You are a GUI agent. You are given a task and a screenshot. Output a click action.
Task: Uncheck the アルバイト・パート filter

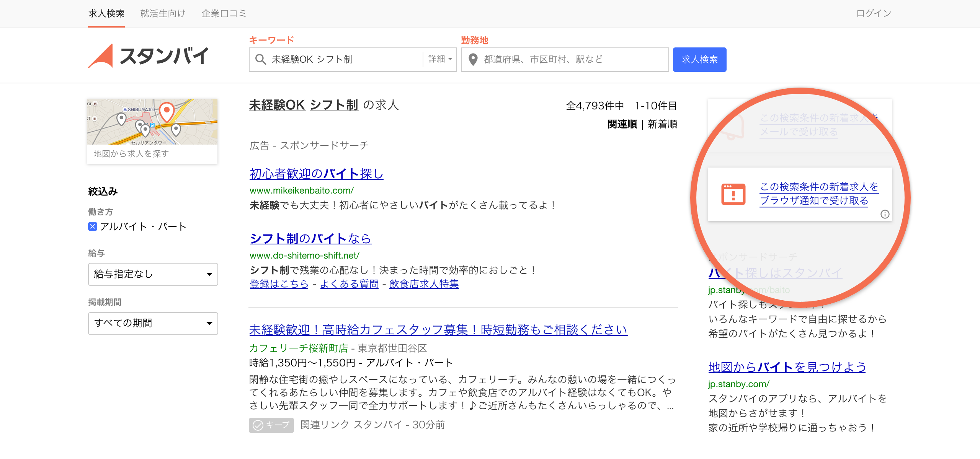point(93,226)
